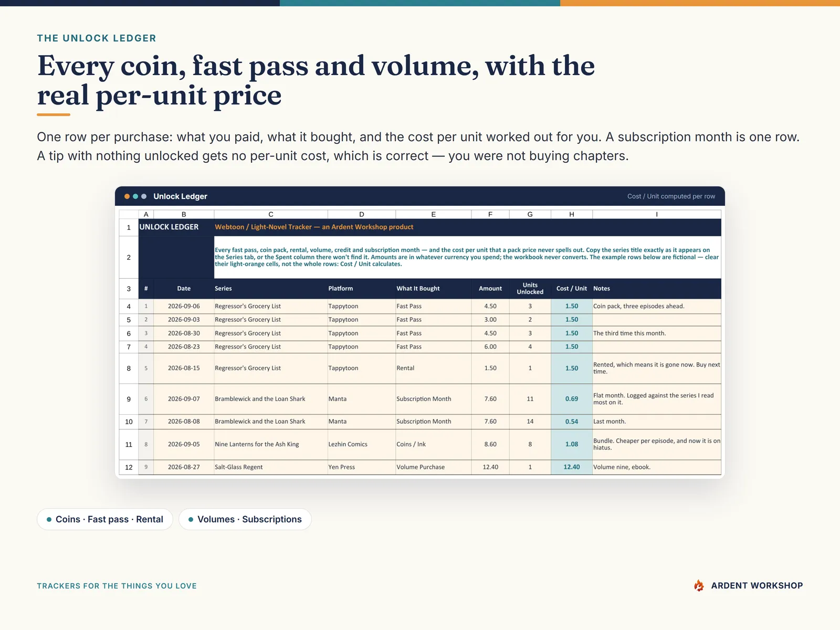This screenshot has width=840, height=630.
Task: Click the Units Unlocked column heading
Action: point(530,289)
